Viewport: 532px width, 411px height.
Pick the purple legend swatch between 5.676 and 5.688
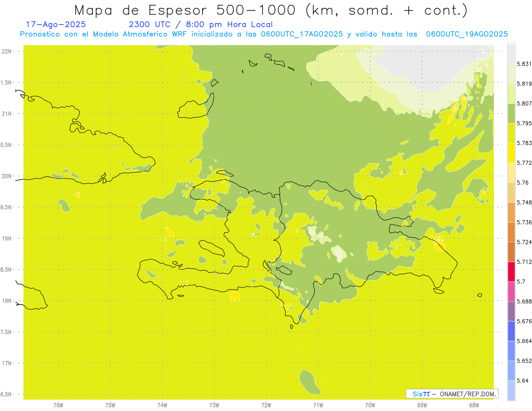tap(511, 311)
